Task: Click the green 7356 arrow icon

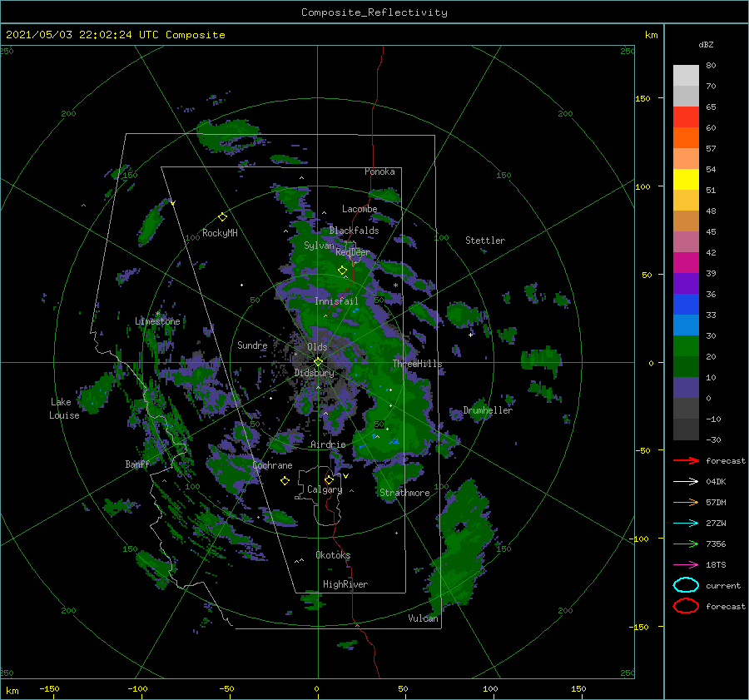Action: point(686,544)
